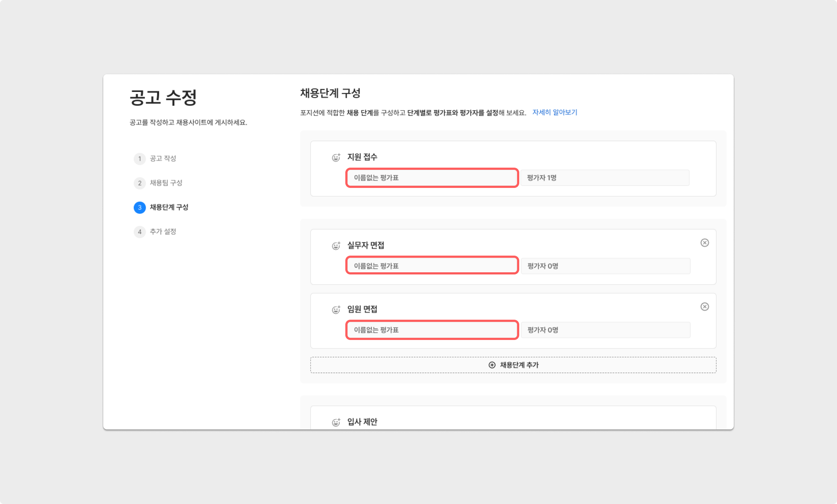This screenshot has height=504, width=837.
Task: Click emoji icon beside 임원 면접 stage
Action: [x=336, y=310]
